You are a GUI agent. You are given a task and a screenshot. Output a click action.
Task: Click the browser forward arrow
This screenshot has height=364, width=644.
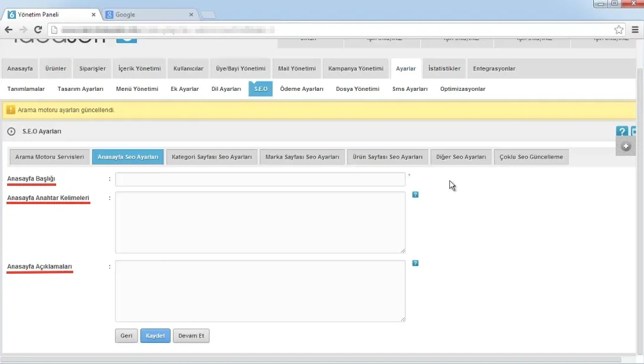coord(23,29)
